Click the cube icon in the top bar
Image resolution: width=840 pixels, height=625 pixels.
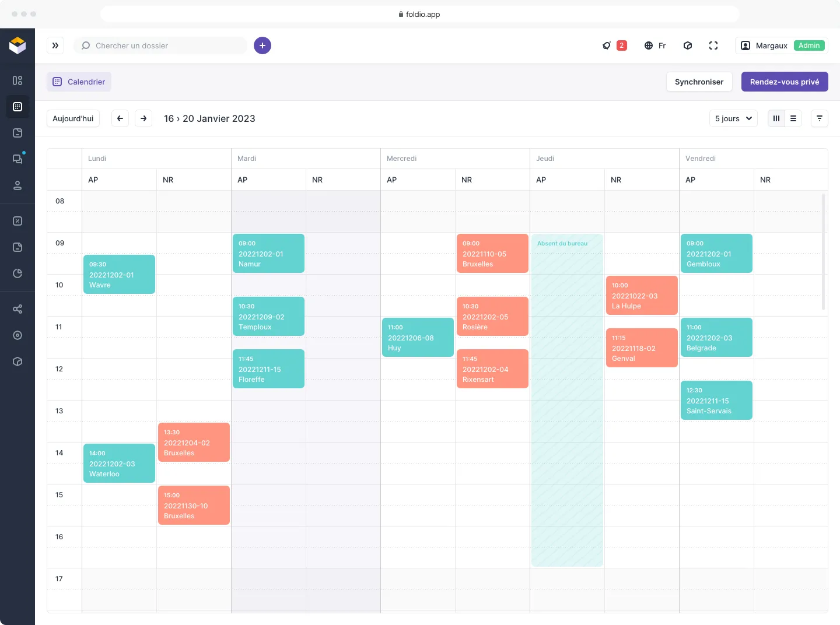tap(688, 45)
